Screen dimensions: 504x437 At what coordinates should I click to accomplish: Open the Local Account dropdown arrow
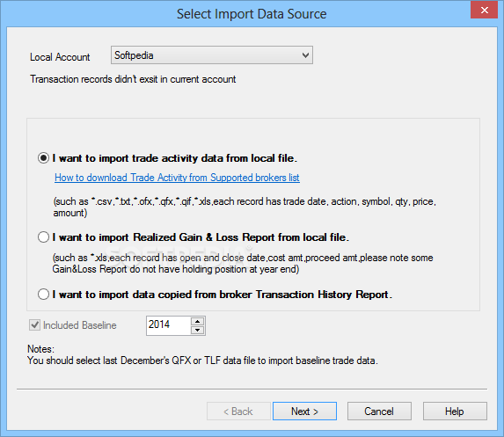(x=305, y=55)
